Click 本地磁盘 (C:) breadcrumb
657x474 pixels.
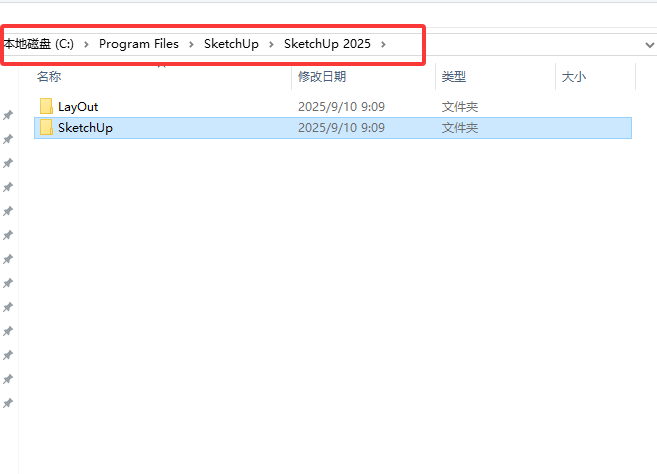[x=39, y=44]
